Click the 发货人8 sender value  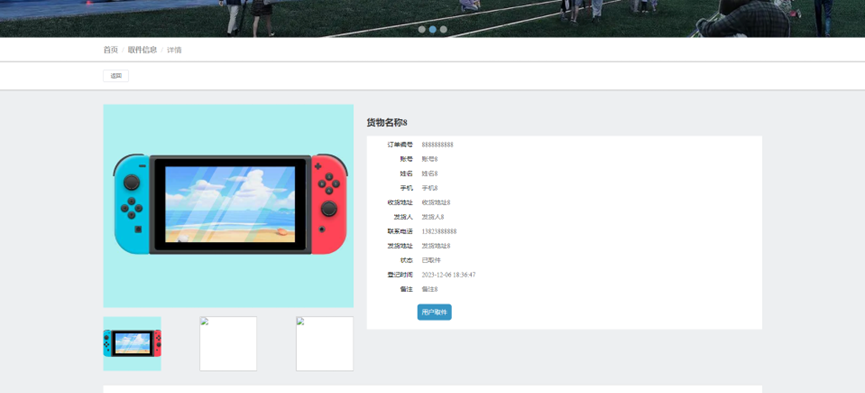pos(433,217)
